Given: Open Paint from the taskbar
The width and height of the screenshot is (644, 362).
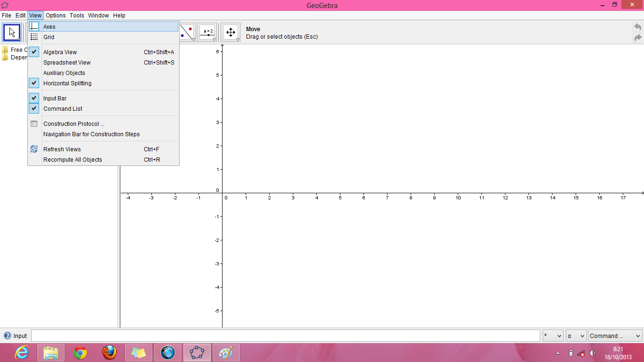Looking at the screenshot, I should 226,353.
